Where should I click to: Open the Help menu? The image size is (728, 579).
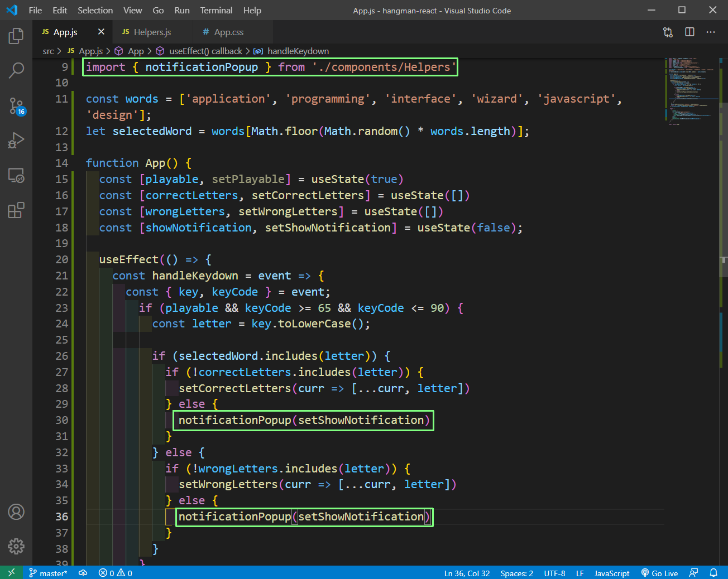coord(252,10)
